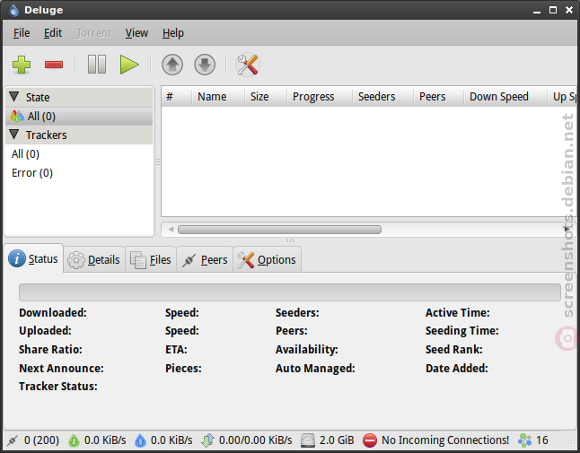Switch to the Options tab
The height and width of the screenshot is (453, 580).
click(x=267, y=260)
